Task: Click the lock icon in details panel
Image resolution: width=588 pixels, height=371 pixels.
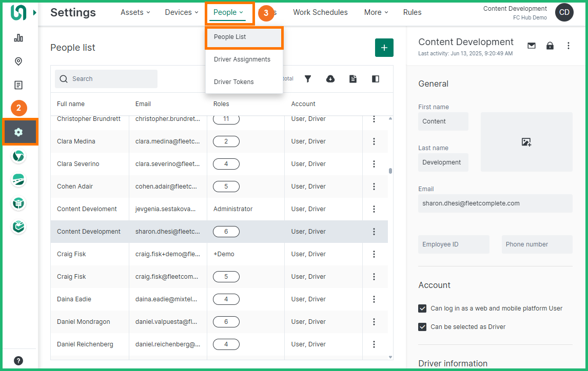Action: pyautogui.click(x=550, y=46)
